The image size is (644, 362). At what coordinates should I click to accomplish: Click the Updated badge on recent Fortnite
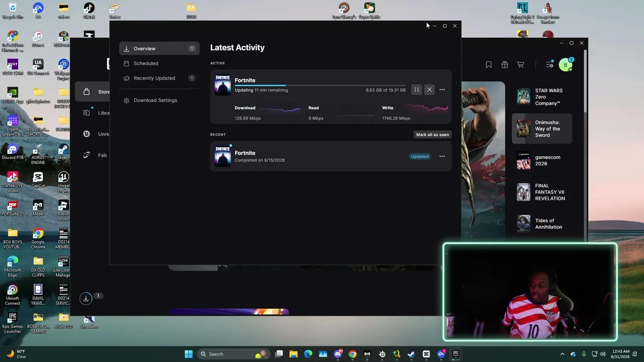(x=420, y=156)
